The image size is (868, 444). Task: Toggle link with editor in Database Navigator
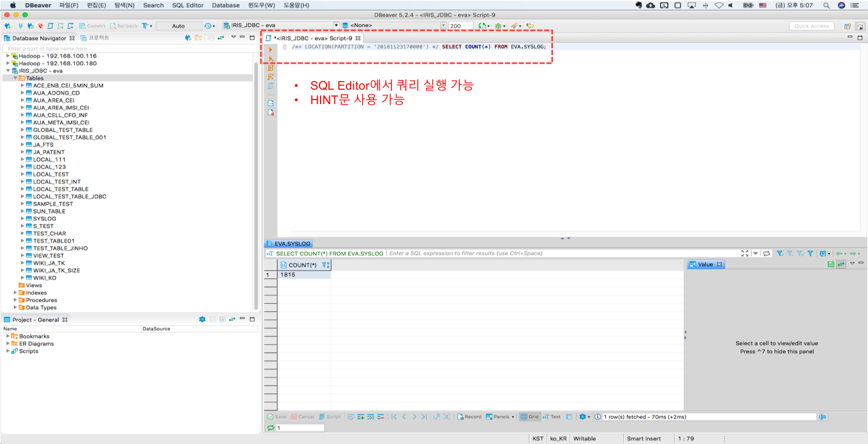tap(220, 38)
